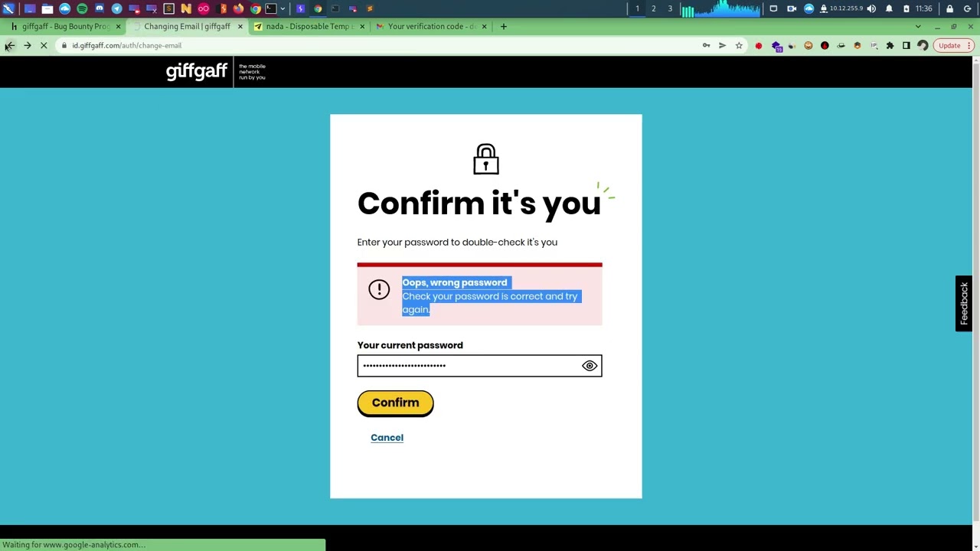Launch Chrome from the panel launcher
980x551 pixels.
256,8
